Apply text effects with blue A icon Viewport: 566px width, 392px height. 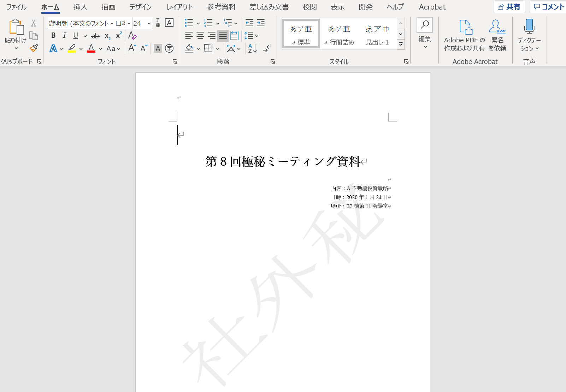pyautogui.click(x=53, y=48)
